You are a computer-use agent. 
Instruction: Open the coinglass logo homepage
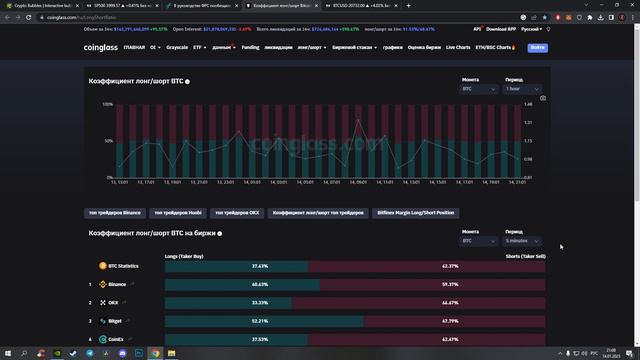(100, 48)
